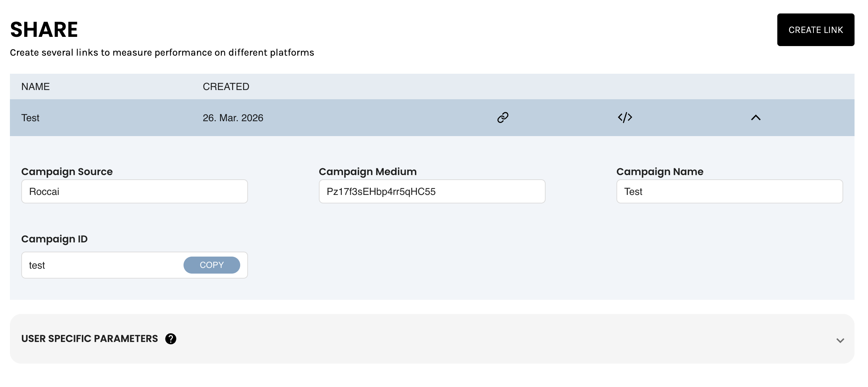
Task: Sort by the CREATED column header
Action: (226, 87)
